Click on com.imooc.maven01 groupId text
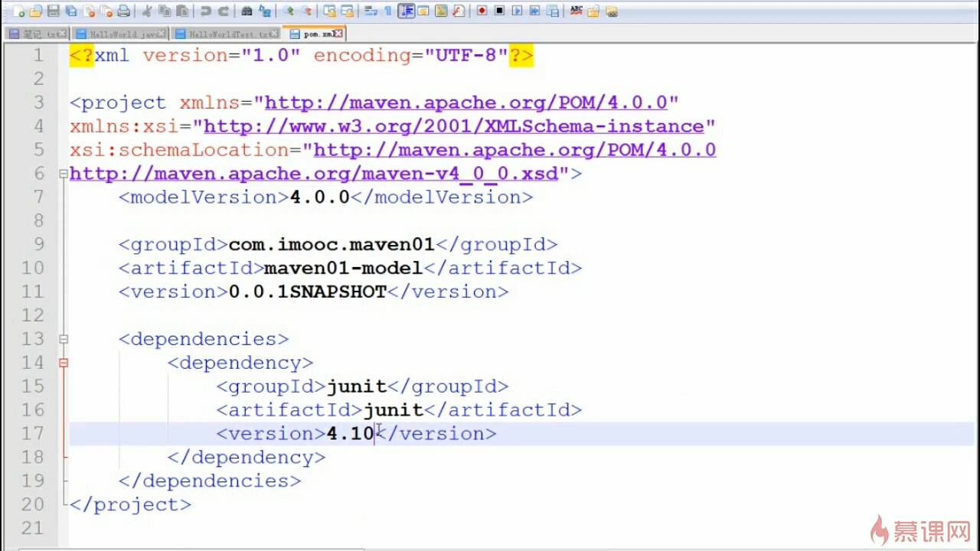The image size is (980, 551). pos(332,245)
